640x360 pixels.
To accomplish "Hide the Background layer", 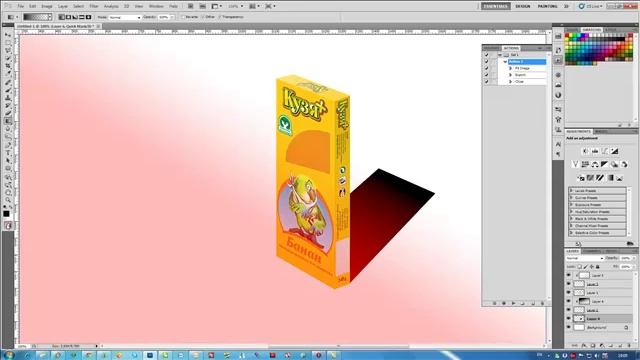I will (569, 327).
